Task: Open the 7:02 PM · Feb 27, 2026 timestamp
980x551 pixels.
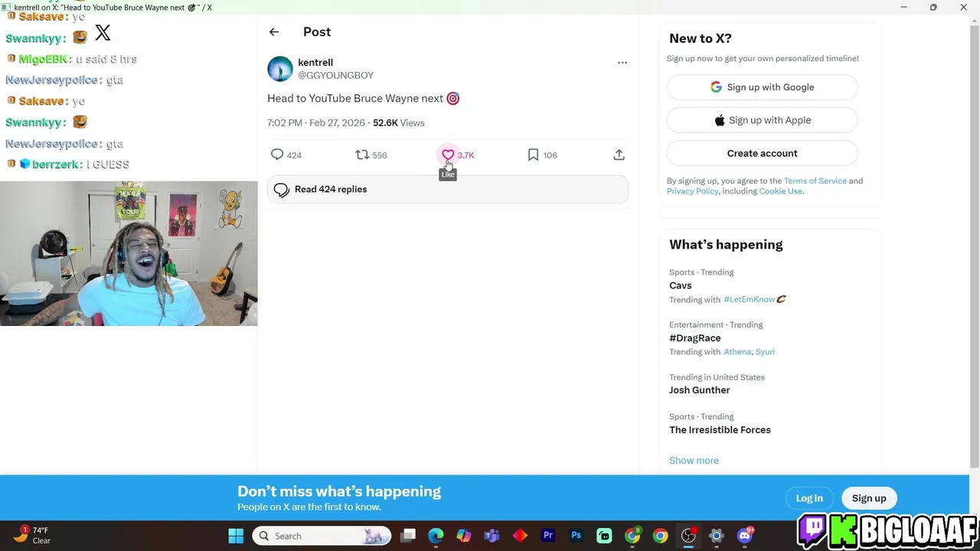Action: coord(316,122)
